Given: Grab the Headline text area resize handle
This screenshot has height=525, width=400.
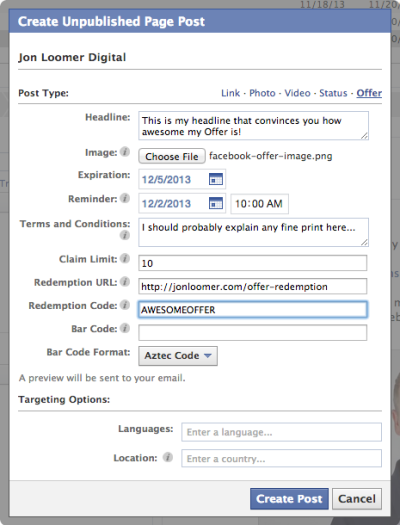Looking at the screenshot, I should click(364, 136).
